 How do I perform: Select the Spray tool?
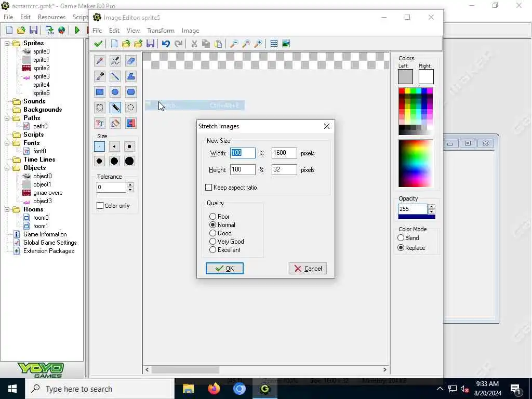(x=115, y=61)
